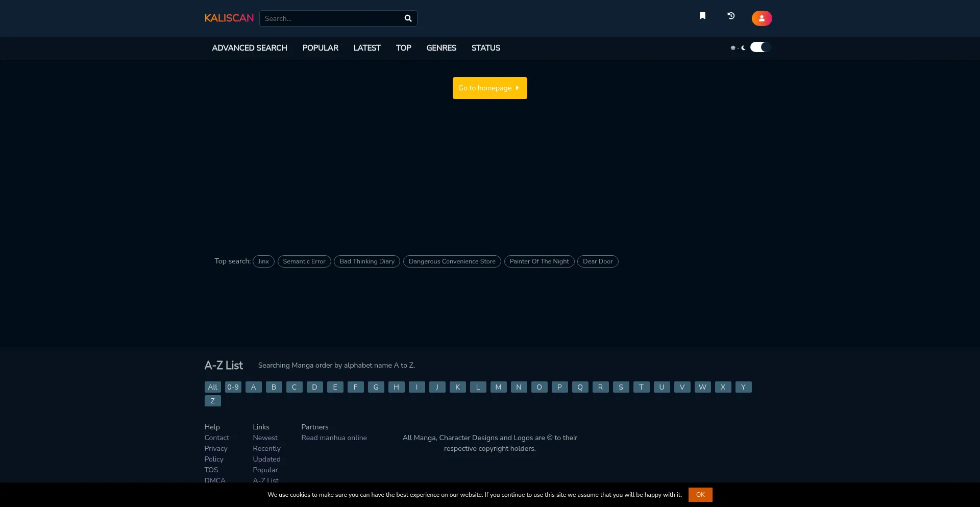Open the Latest menu item
Viewport: 980px width, 507px height.
point(367,48)
